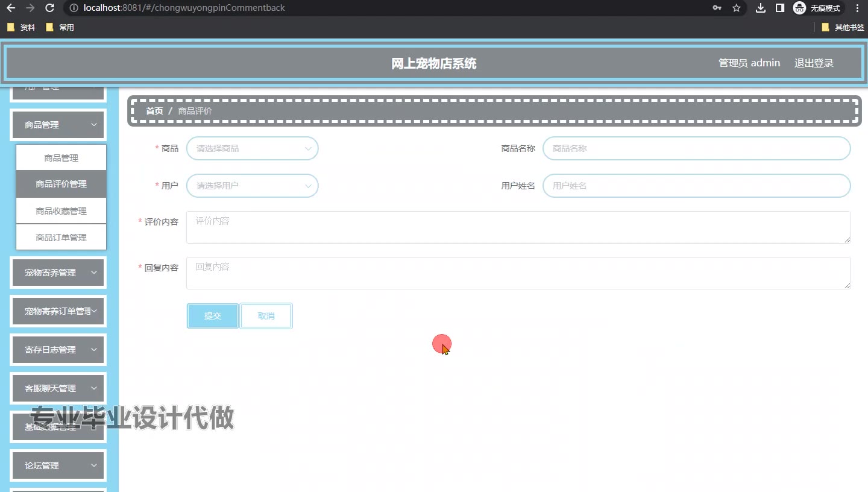Reload the page with refresh icon
Screen dimensions: 868x492
50,8
